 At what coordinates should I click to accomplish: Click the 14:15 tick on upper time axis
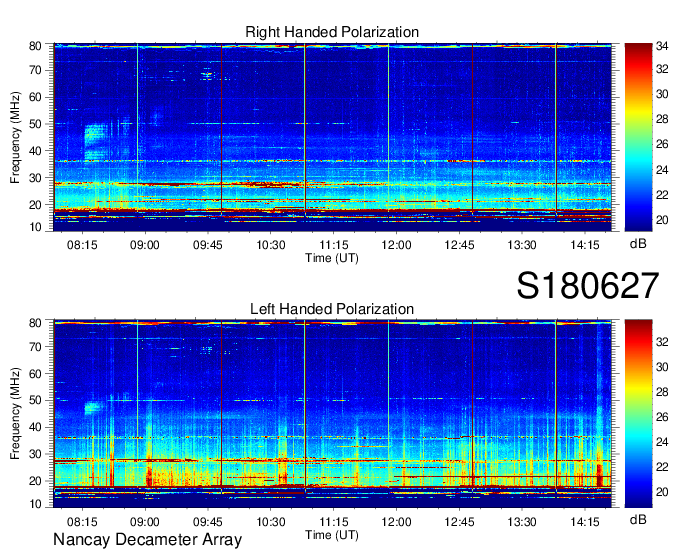(x=585, y=245)
